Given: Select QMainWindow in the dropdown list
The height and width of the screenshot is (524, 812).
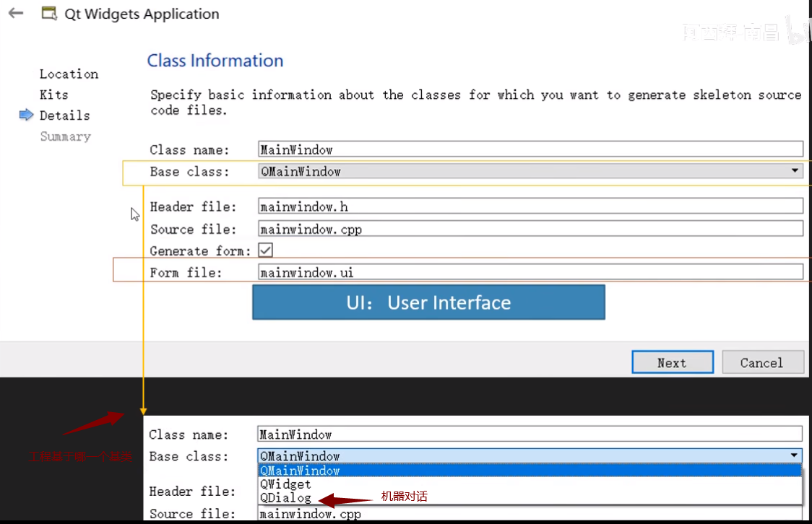Looking at the screenshot, I should click(300, 471).
